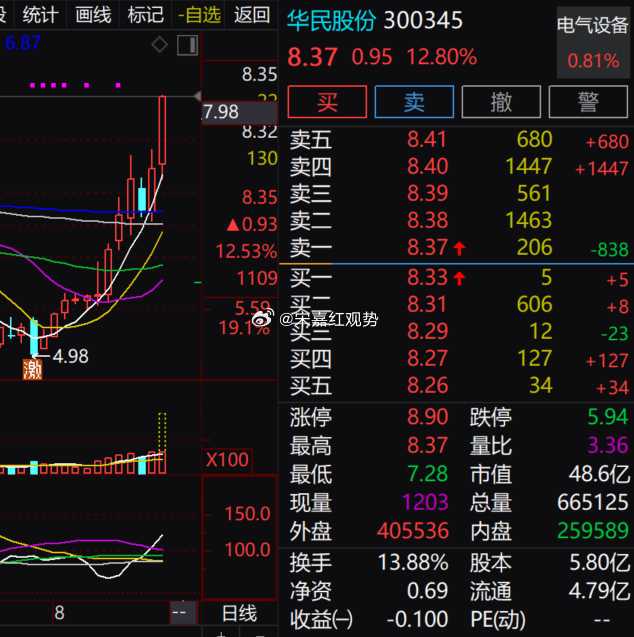Click the 内盘 value 259589
The height and width of the screenshot is (637, 634).
[593, 531]
